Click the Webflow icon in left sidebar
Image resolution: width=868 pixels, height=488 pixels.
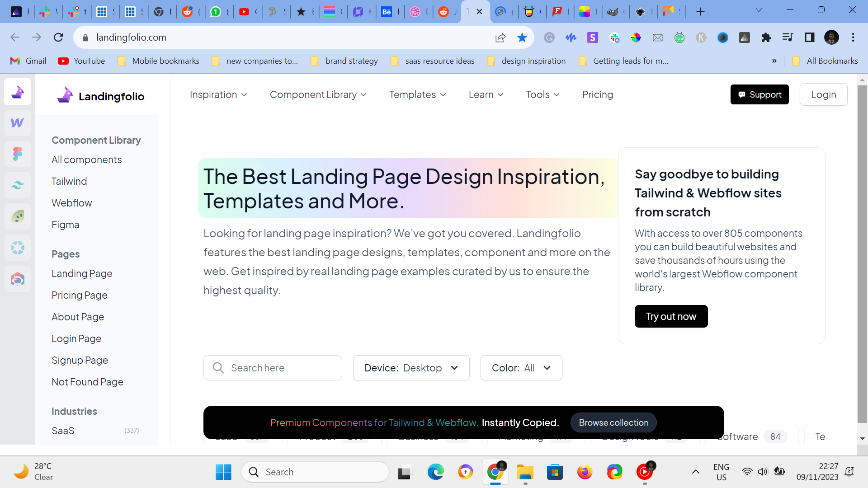17,123
